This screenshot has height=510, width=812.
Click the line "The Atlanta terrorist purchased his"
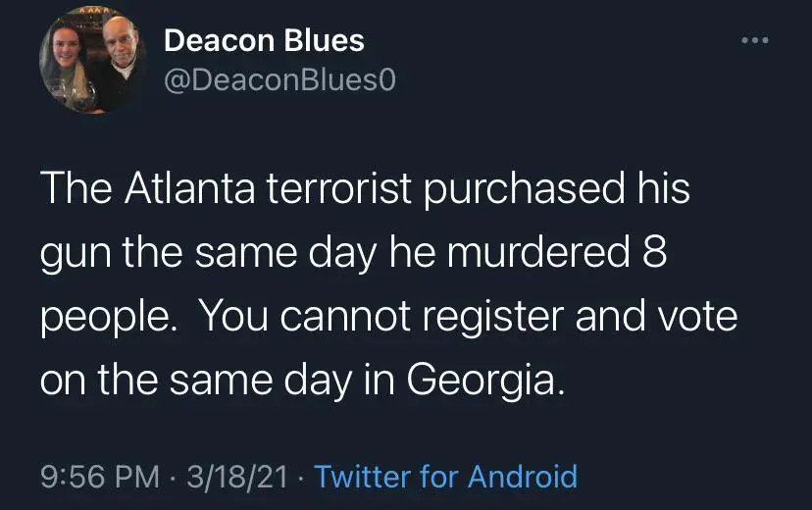click(x=365, y=189)
